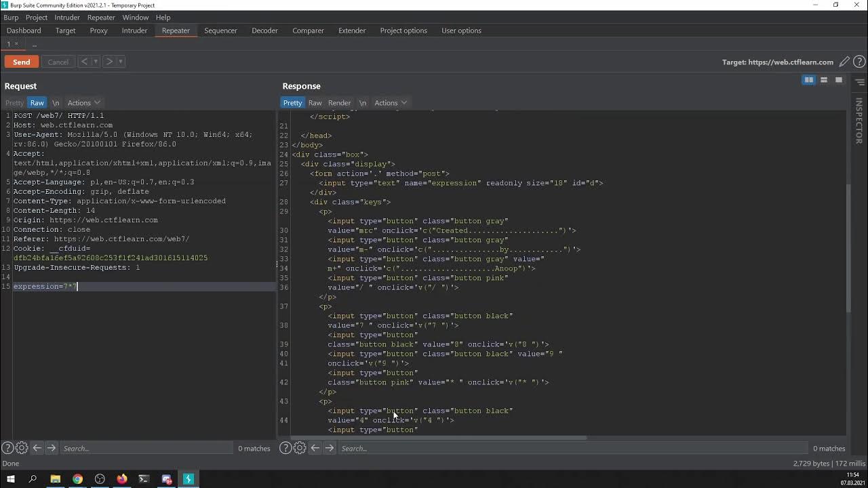868x488 pixels.
Task: Open previous history dropdown arrow
Action: point(96,62)
